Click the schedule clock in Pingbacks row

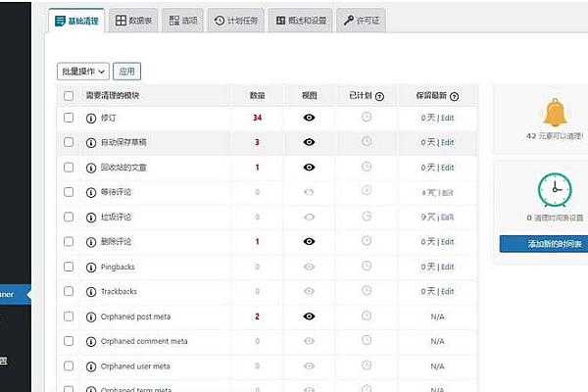367,266
